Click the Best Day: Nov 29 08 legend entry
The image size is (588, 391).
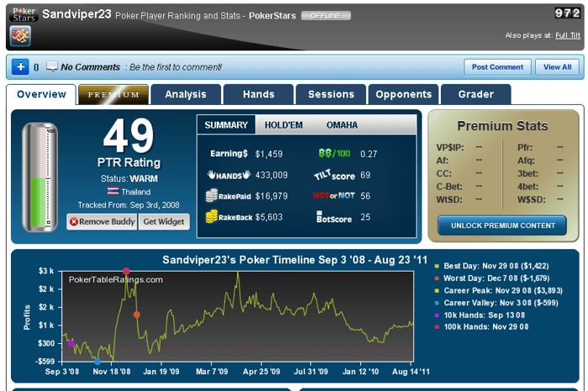496,266
